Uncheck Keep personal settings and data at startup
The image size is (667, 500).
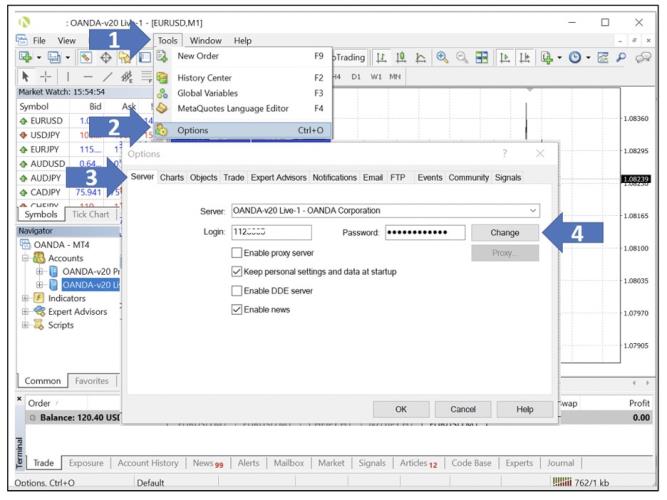click(x=237, y=271)
